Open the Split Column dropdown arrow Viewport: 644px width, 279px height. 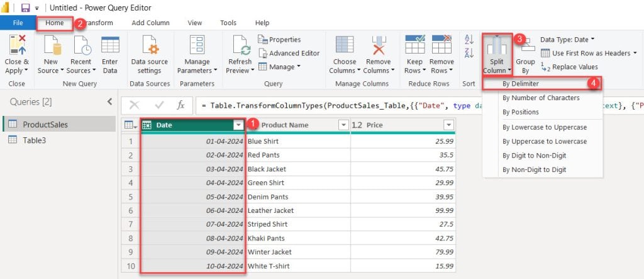pos(509,71)
